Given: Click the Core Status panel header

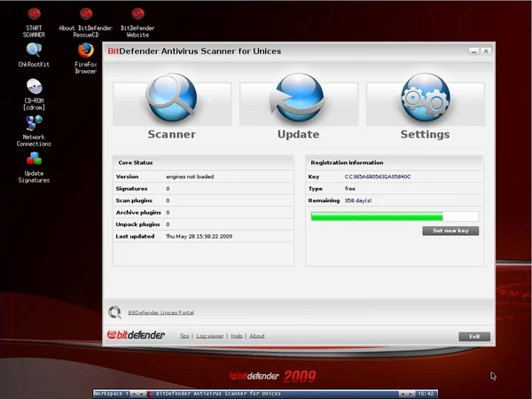Looking at the screenshot, I should coord(203,163).
